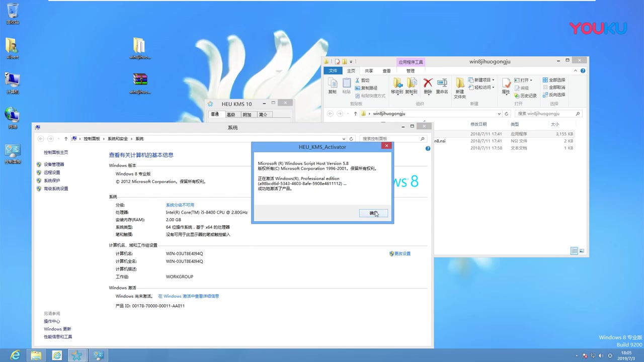
Task: Click 全部取消 (Select none) in ribbon
Action: (554, 87)
